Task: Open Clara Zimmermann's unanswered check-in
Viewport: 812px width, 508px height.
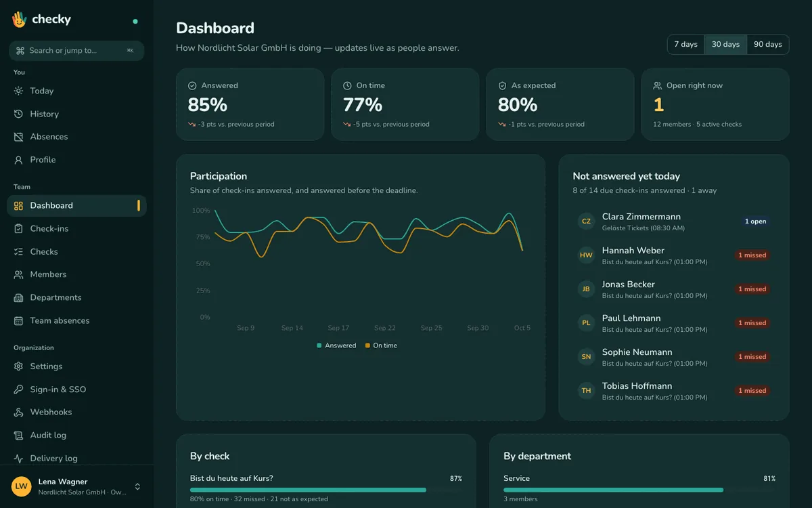Action: click(x=674, y=221)
